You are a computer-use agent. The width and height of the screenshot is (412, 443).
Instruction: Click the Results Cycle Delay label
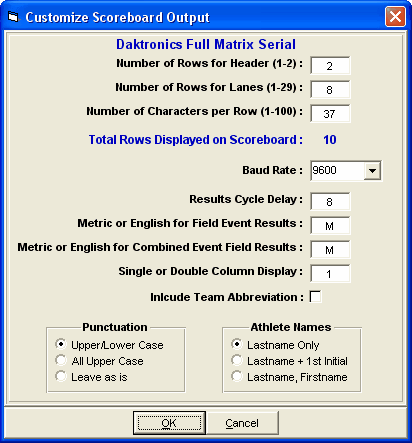point(246,199)
